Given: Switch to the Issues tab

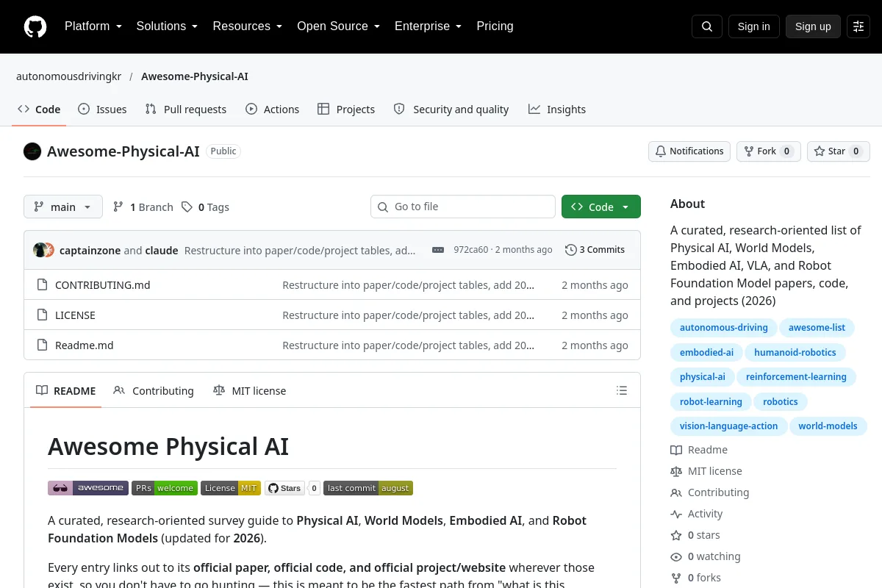Looking at the screenshot, I should [x=102, y=110].
